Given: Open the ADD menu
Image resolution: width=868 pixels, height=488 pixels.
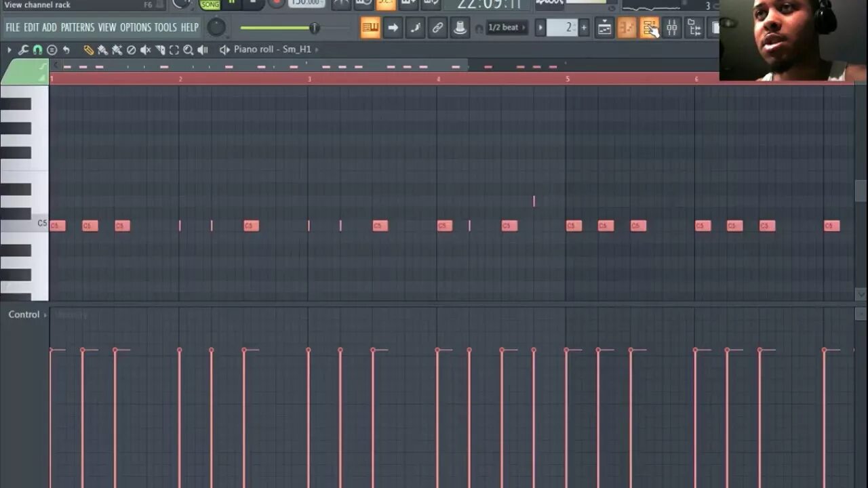Looking at the screenshot, I should pos(50,28).
